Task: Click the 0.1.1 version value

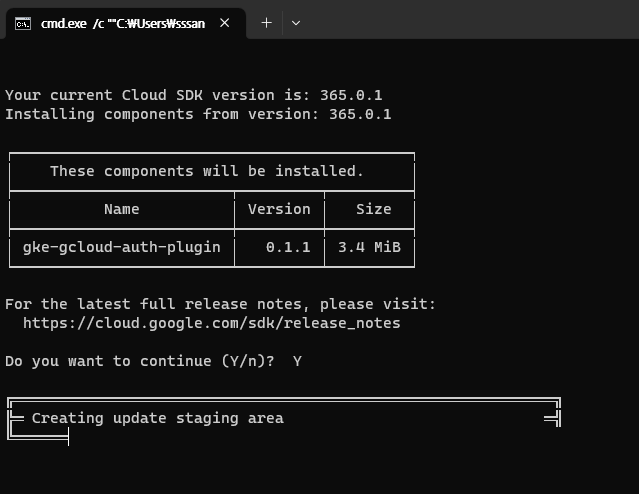Action: (x=288, y=247)
